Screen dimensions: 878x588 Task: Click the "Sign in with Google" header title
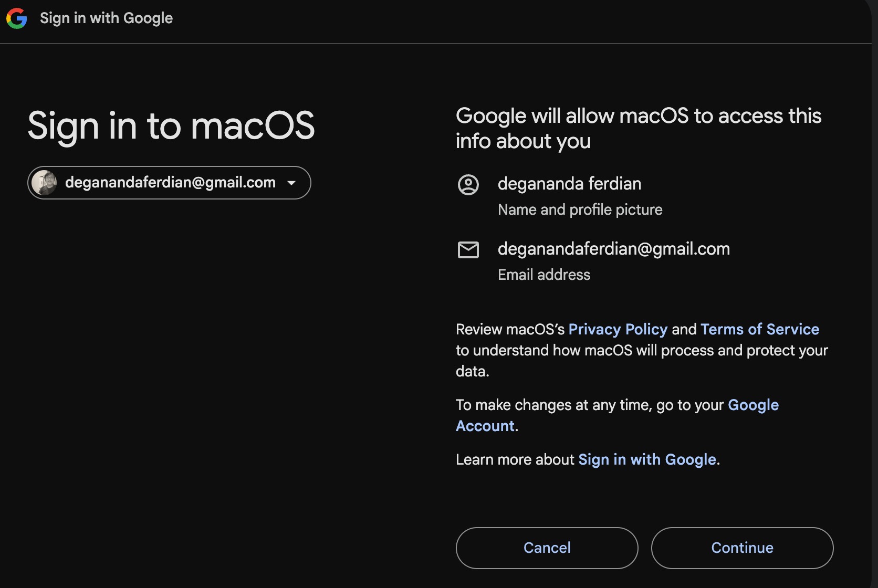tap(106, 18)
